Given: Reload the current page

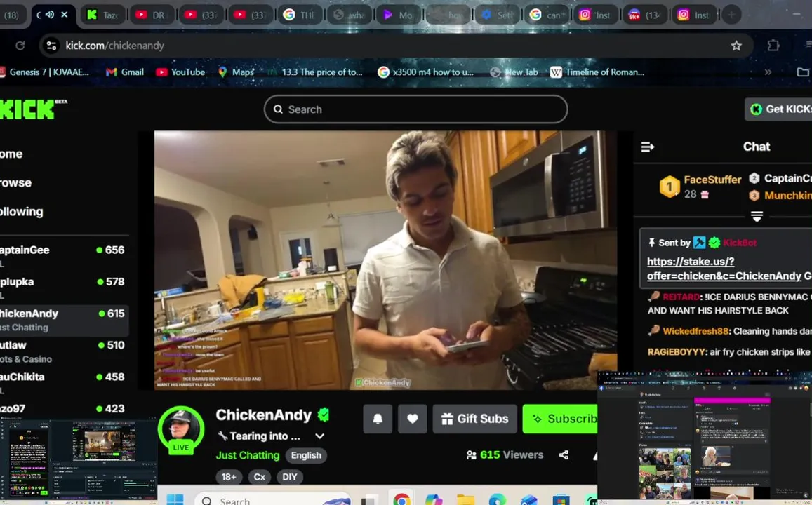Looking at the screenshot, I should 20,46.
